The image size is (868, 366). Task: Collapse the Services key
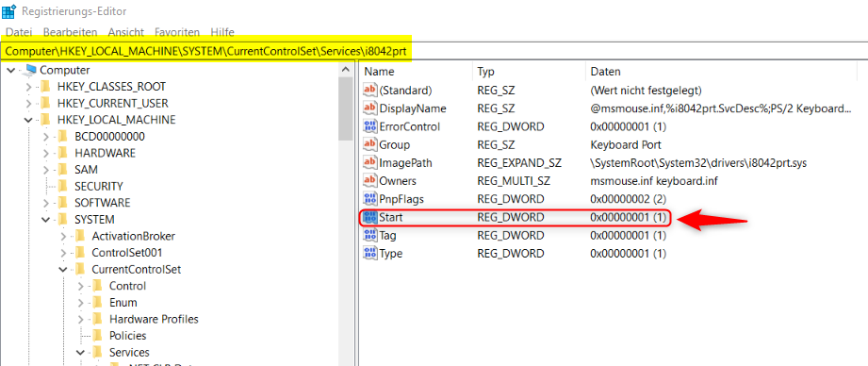(80, 353)
